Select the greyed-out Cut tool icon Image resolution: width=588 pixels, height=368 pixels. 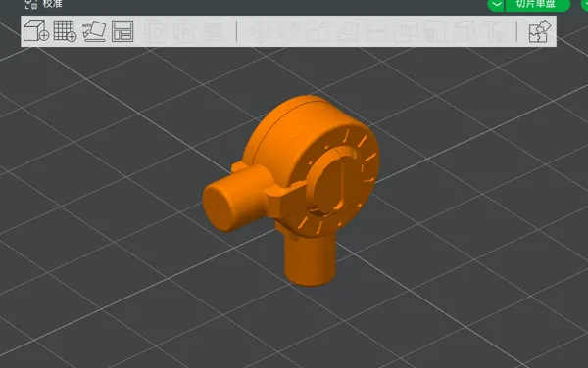pyautogui.click(x=375, y=31)
